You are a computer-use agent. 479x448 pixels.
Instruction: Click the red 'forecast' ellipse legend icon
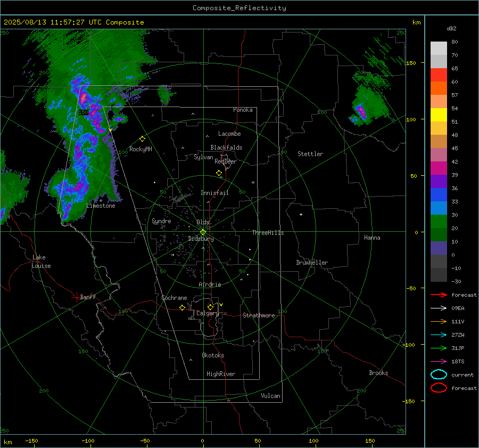tap(439, 388)
